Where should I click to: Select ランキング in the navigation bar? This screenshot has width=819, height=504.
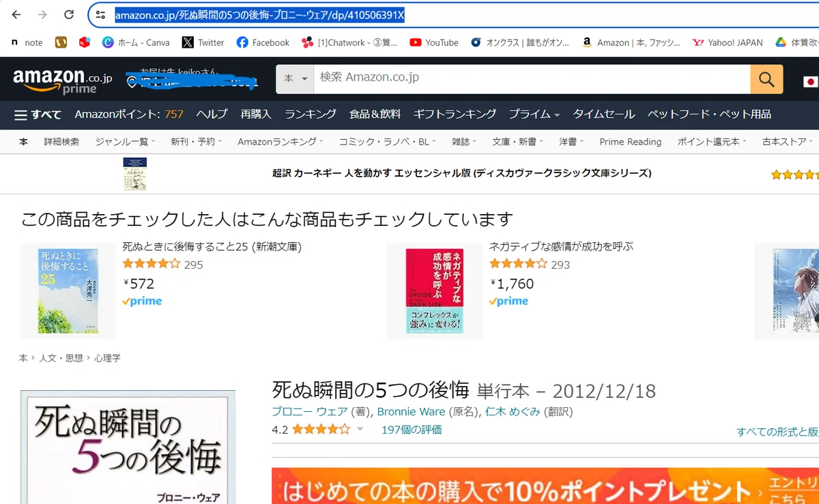tap(311, 114)
